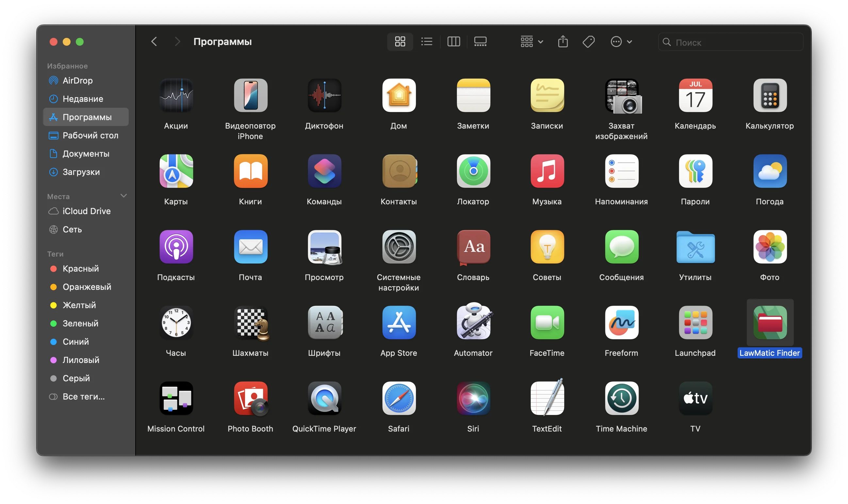Open Загрузки in the sidebar
The height and width of the screenshot is (504, 848).
coord(86,172)
